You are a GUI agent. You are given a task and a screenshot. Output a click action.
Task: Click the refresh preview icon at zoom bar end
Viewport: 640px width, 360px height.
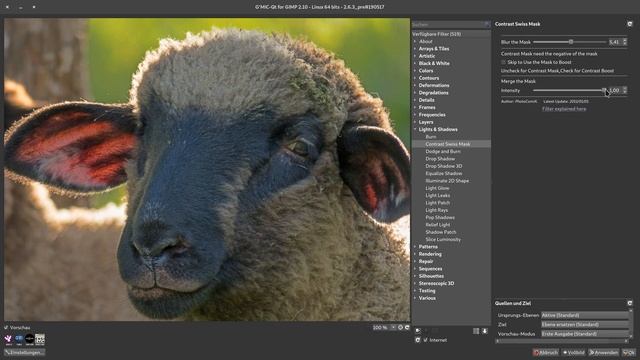pos(407,327)
